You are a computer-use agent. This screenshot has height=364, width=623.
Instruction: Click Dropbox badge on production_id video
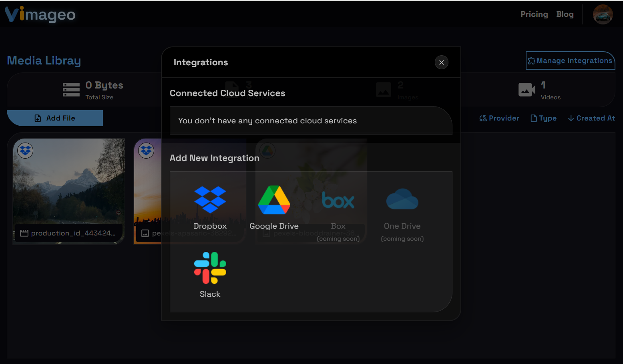tap(25, 151)
